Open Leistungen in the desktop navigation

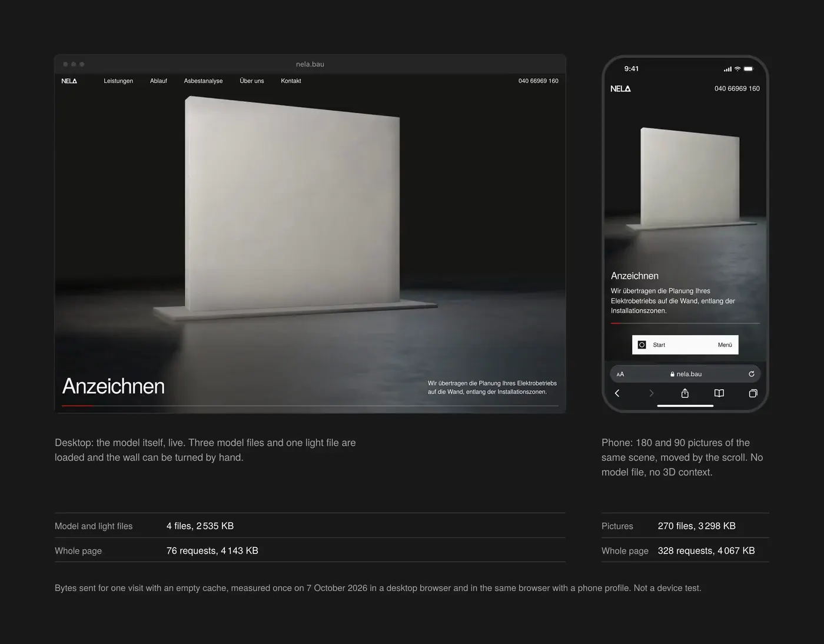(x=118, y=81)
